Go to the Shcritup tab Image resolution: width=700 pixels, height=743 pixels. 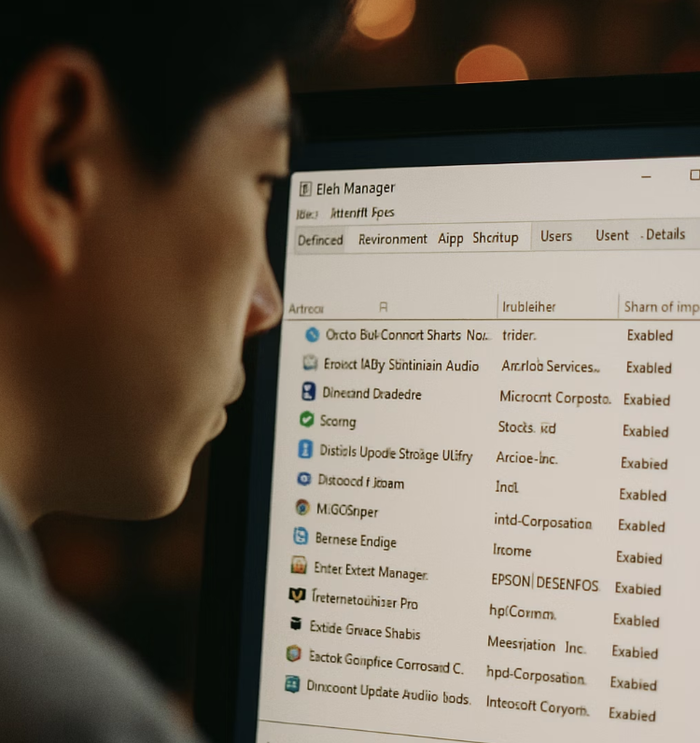coord(496,237)
